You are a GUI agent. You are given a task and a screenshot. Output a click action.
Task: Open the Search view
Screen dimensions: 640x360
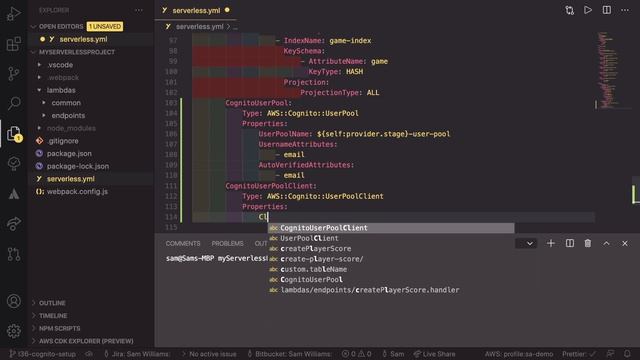click(x=14, y=103)
